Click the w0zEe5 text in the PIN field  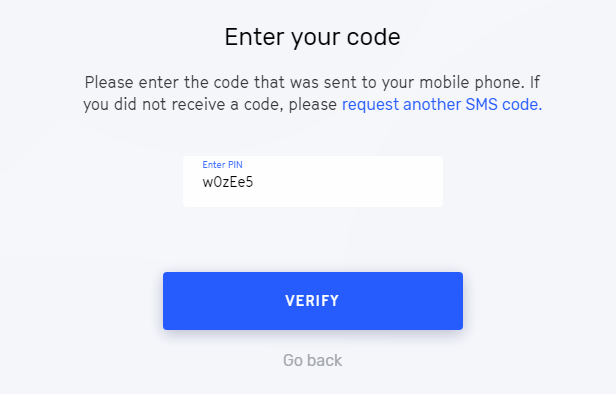[x=228, y=182]
